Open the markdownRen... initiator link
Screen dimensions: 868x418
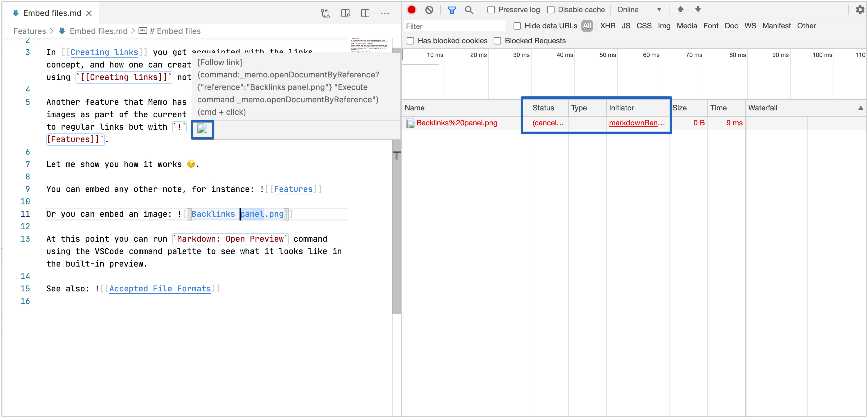point(637,123)
